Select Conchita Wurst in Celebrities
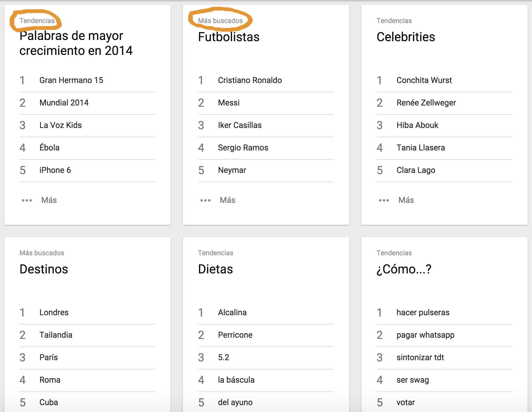The image size is (532, 412). tap(424, 80)
